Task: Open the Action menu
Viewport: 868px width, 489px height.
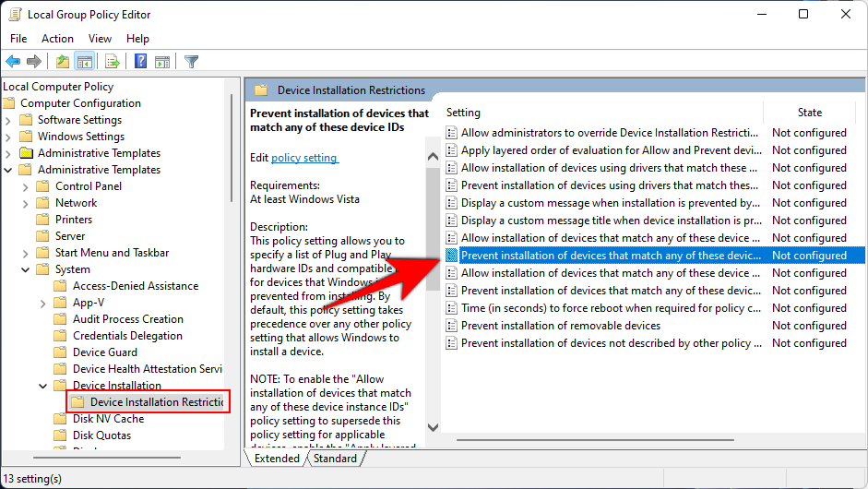Action: [57, 38]
